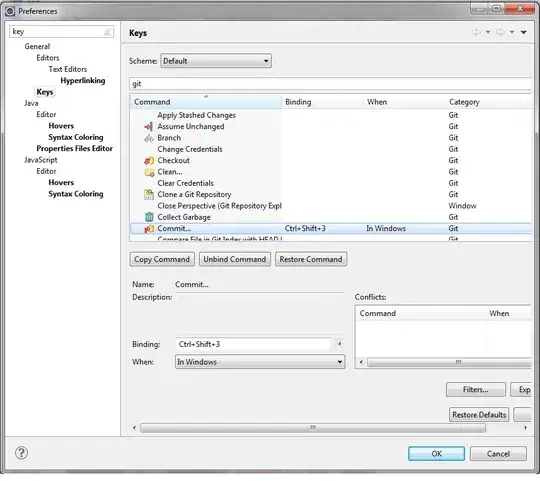Select General in the preferences tree
The width and height of the screenshot is (540, 481).
(x=37, y=46)
